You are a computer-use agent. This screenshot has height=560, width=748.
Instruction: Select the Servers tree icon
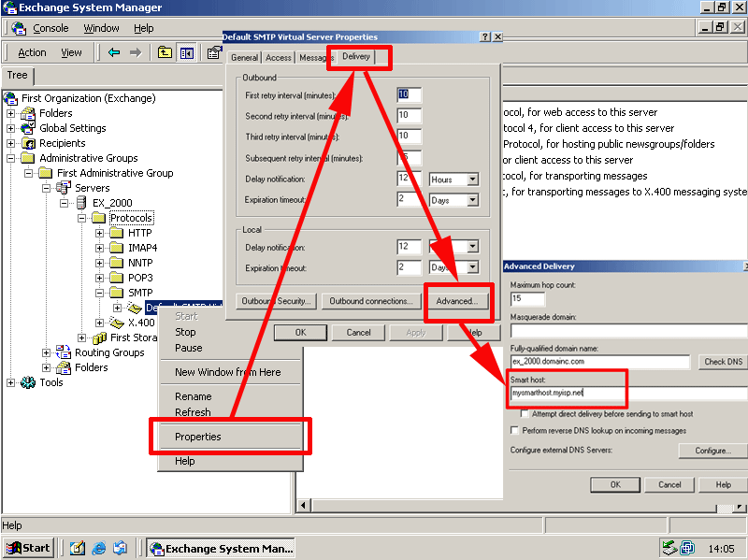[64, 188]
